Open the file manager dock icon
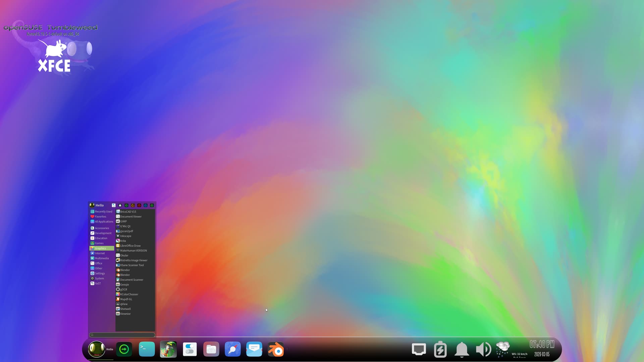The image size is (644, 362). [211, 350]
